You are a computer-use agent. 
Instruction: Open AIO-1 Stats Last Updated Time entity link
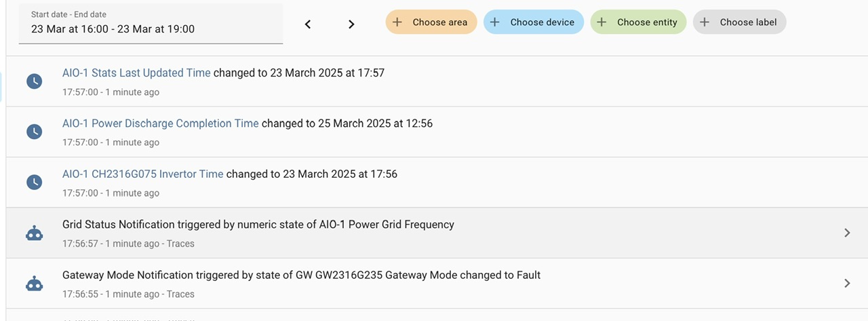pyautogui.click(x=136, y=73)
